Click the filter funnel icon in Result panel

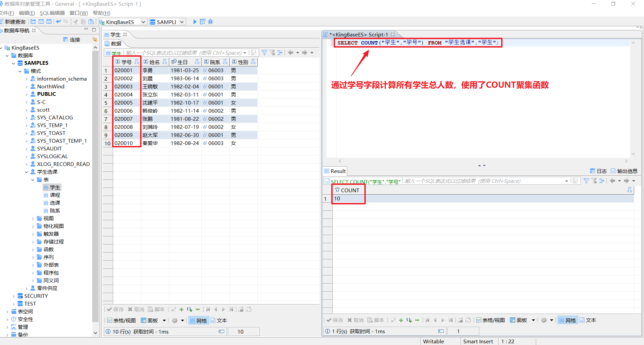pyautogui.click(x=586, y=181)
